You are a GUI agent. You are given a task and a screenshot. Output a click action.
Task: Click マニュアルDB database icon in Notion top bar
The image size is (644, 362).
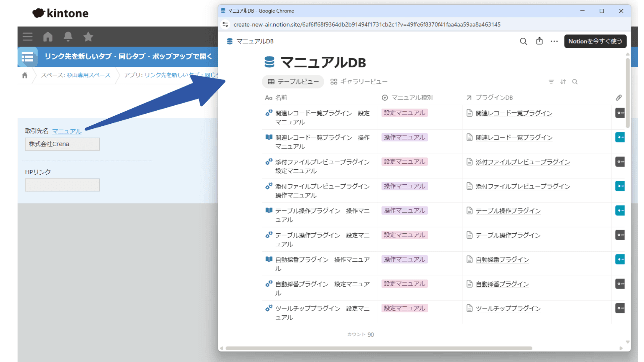point(230,41)
